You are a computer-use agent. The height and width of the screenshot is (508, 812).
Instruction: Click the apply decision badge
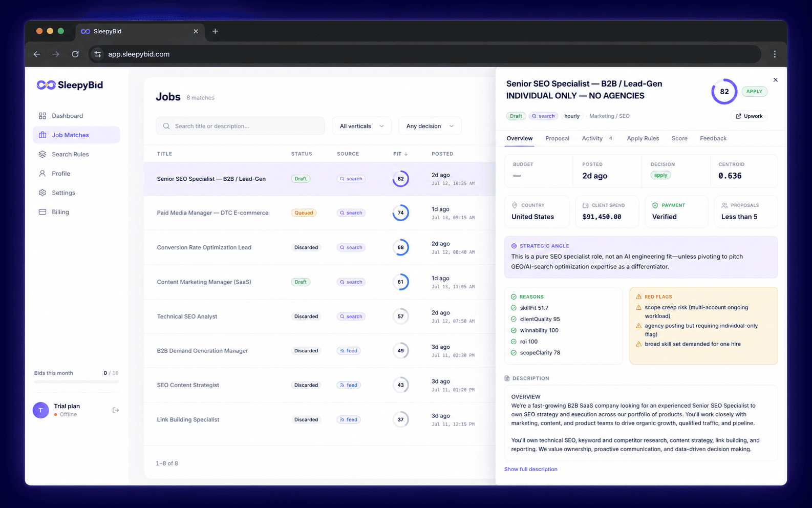(x=660, y=176)
